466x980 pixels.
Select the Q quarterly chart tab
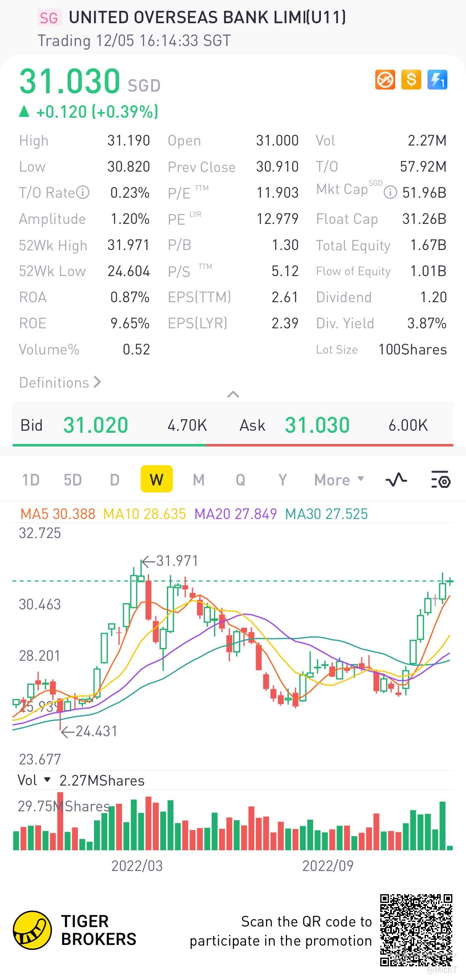[241, 480]
